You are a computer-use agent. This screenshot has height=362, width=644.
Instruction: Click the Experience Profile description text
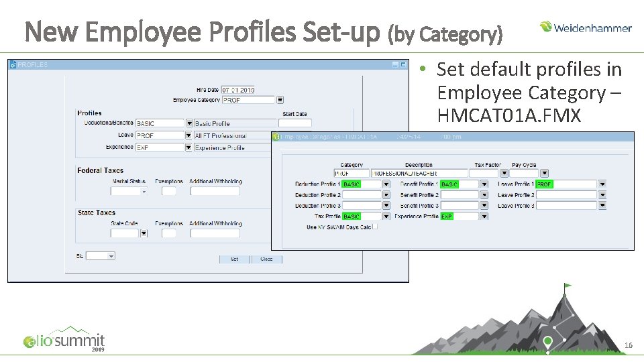pyautogui.click(x=220, y=147)
